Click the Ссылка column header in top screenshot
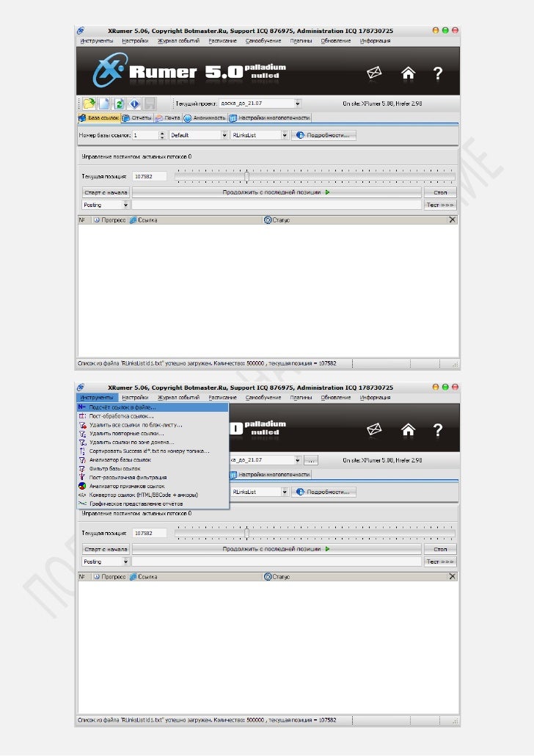The height and width of the screenshot is (756, 534). pyautogui.click(x=143, y=220)
